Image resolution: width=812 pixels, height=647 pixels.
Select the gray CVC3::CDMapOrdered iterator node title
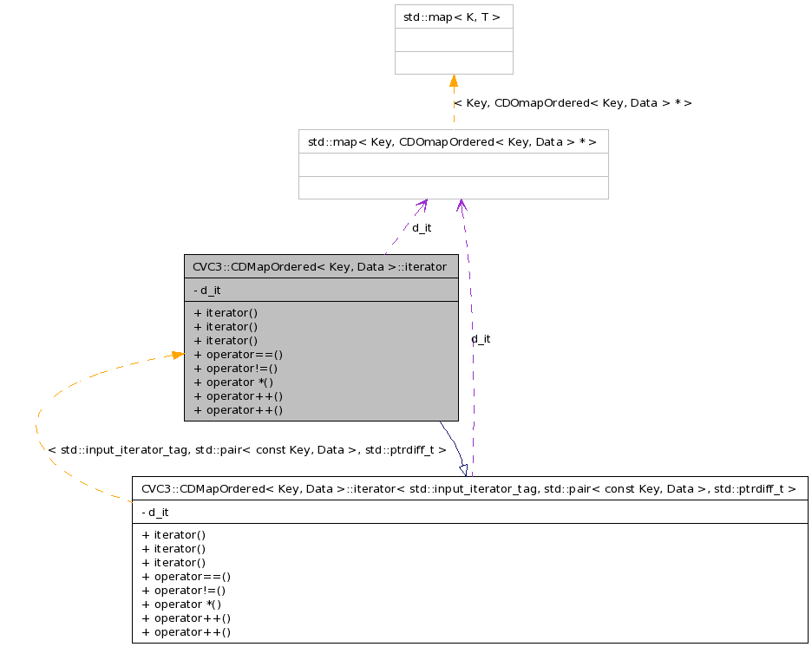point(321,267)
